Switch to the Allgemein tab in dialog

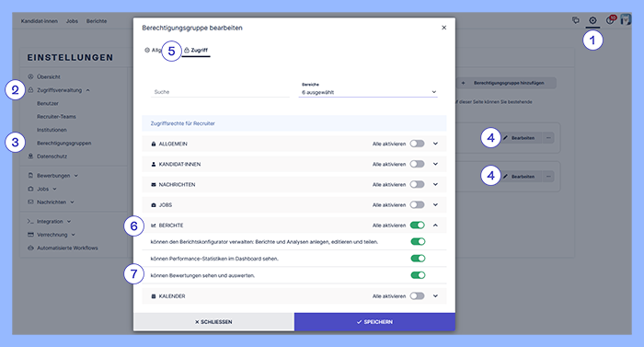[153, 50]
